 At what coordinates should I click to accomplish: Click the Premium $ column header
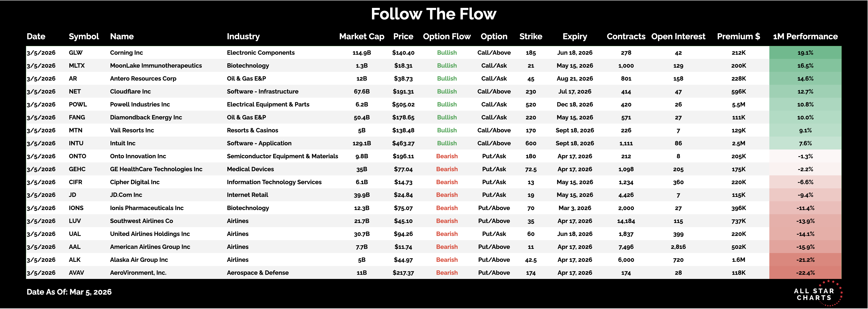(738, 36)
